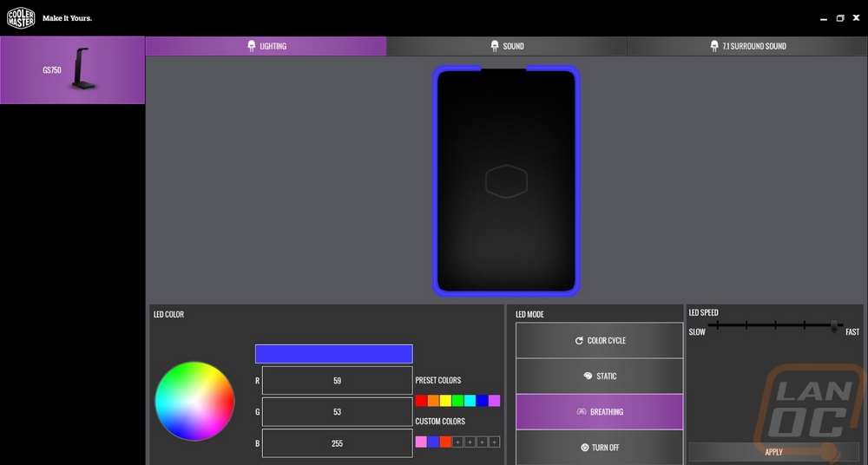Focus the G value field showing 53

point(337,412)
